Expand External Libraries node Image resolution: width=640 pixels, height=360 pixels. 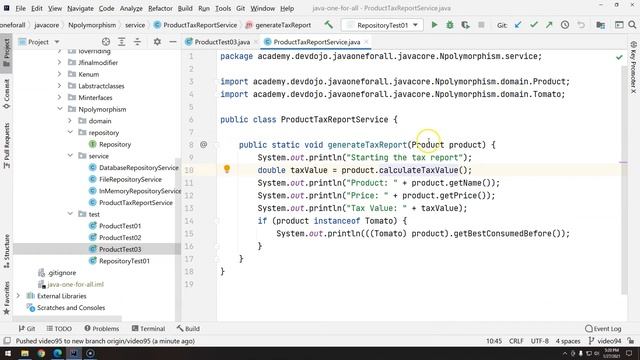coord(18,296)
